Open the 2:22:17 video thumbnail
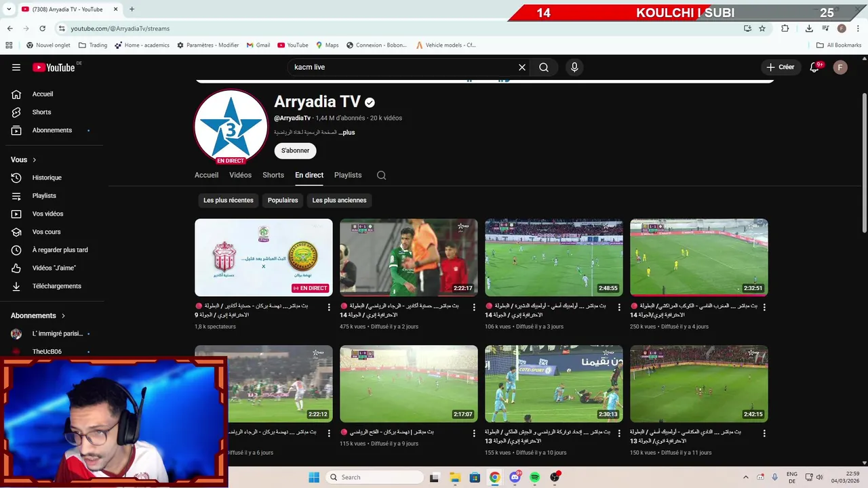This screenshot has width=868, height=488. tap(409, 258)
